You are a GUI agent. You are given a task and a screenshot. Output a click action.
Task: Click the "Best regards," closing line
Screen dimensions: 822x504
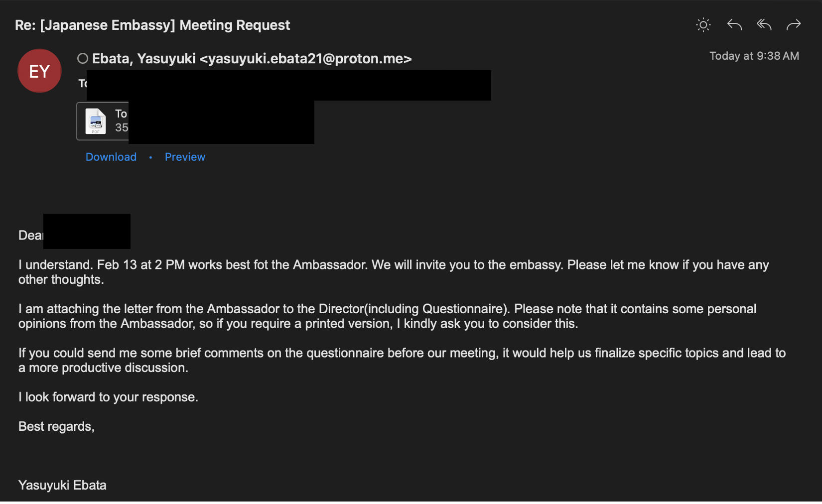(x=56, y=426)
